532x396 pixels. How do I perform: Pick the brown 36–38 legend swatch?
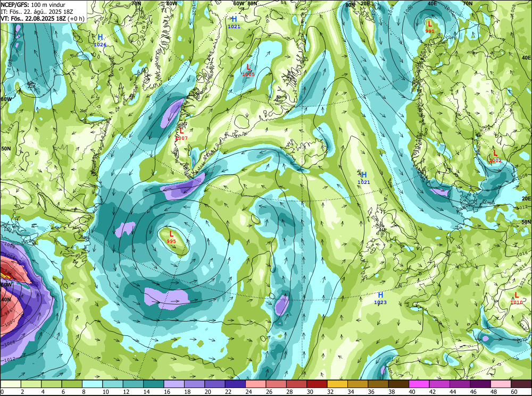[x=378, y=384]
